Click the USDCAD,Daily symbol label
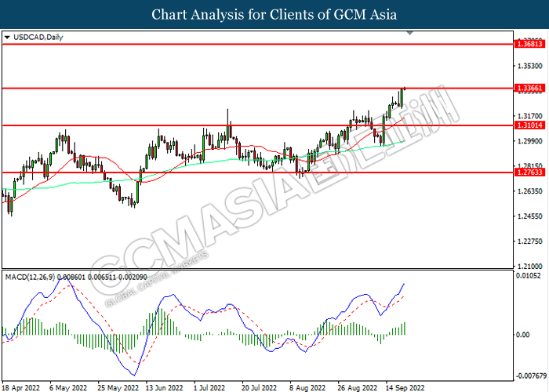Image resolution: width=549 pixels, height=392 pixels. (x=38, y=37)
